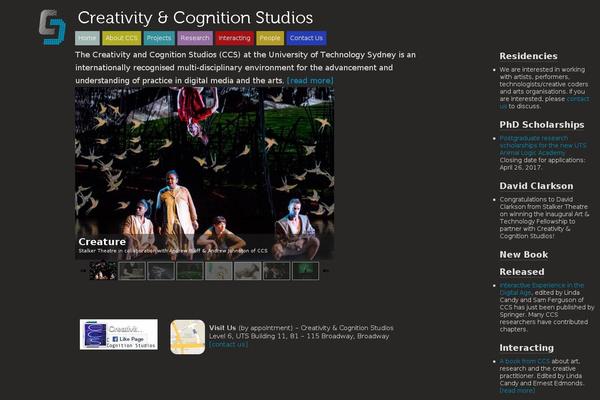Click [read more] under Interacting section

coord(517,390)
